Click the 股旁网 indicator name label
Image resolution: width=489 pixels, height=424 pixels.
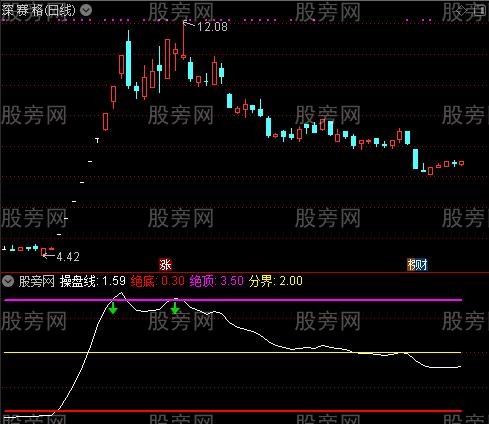(x=37, y=281)
